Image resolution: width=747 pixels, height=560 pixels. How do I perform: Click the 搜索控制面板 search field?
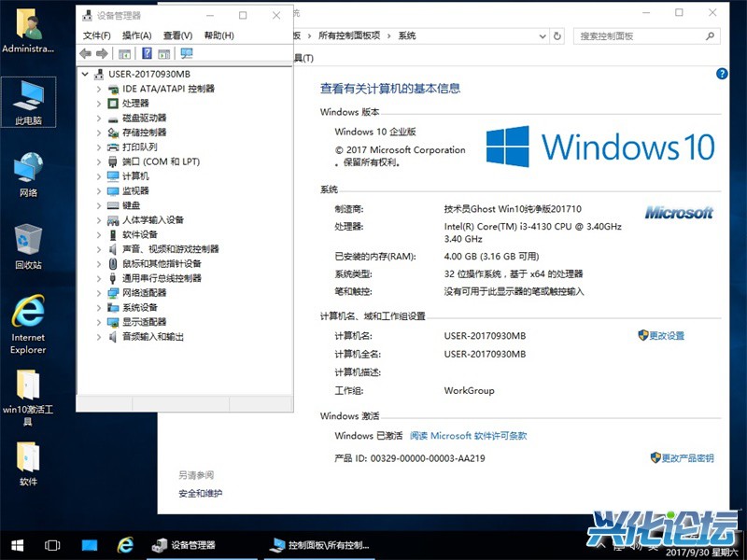pos(646,35)
